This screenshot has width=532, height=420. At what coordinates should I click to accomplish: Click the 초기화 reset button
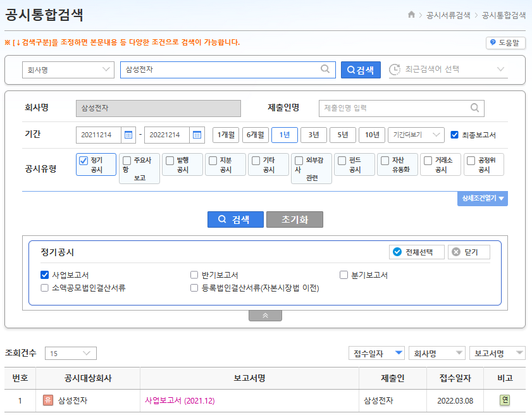point(295,219)
